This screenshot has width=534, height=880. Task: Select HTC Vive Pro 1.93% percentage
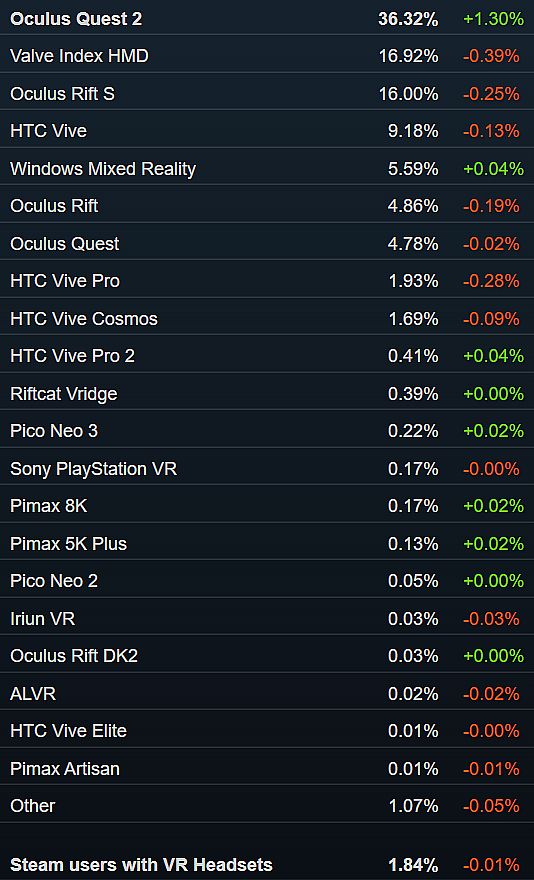413,281
